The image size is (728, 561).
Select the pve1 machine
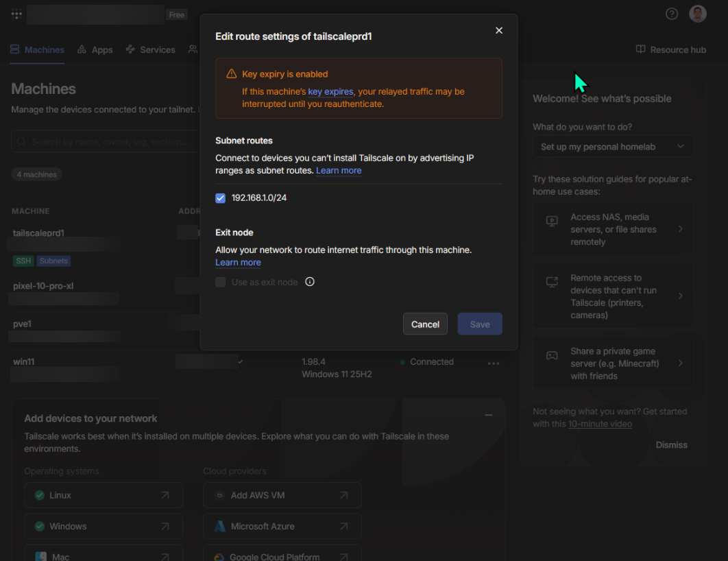[x=23, y=324]
